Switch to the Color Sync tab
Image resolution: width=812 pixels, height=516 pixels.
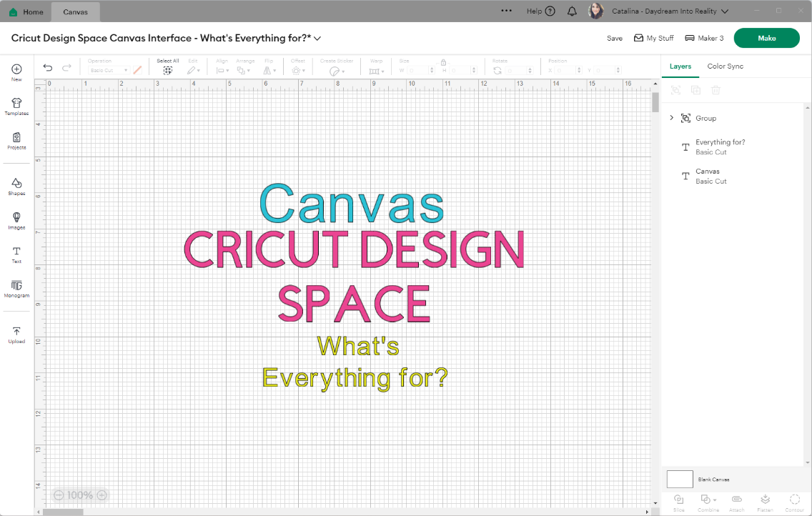tap(725, 66)
